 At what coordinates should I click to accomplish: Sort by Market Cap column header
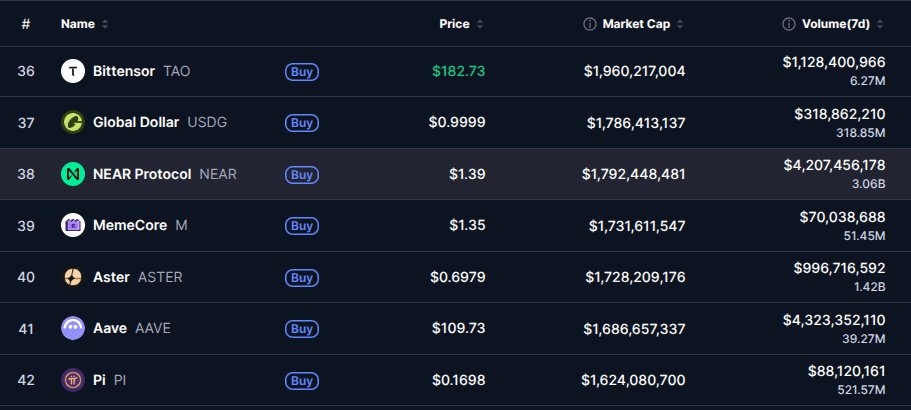643,24
